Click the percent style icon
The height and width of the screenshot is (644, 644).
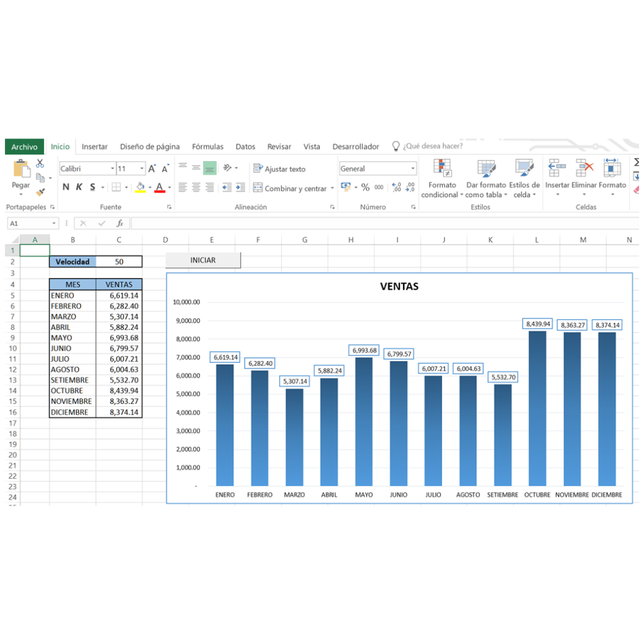[x=365, y=187]
